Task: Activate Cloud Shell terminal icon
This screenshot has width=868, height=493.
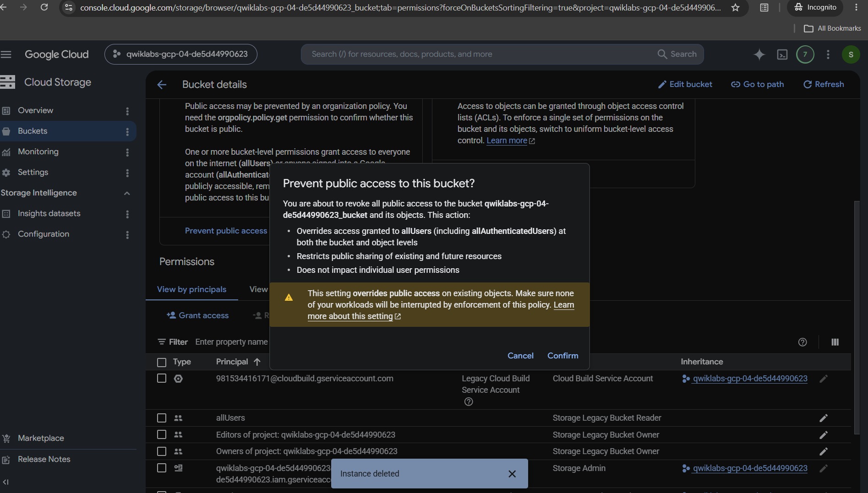Action: pyautogui.click(x=782, y=54)
